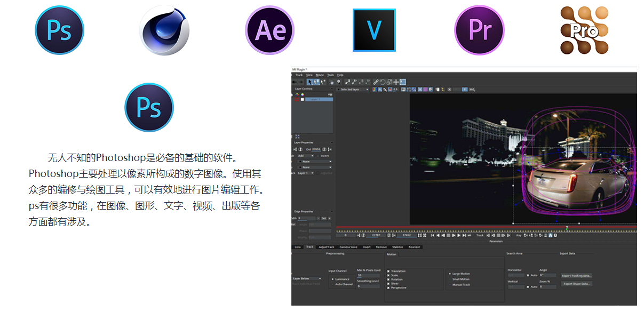Open the first None dropdown in Layer Properties

coord(315,162)
